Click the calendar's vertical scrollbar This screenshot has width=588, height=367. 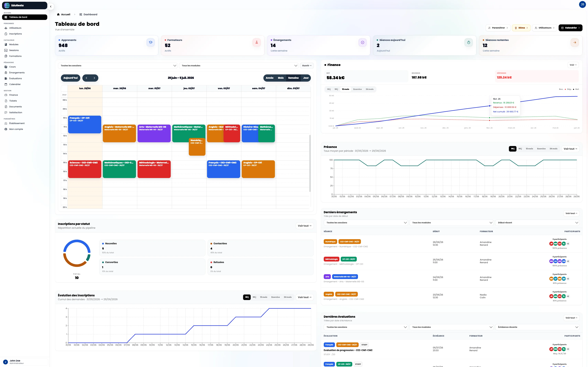coord(310,163)
